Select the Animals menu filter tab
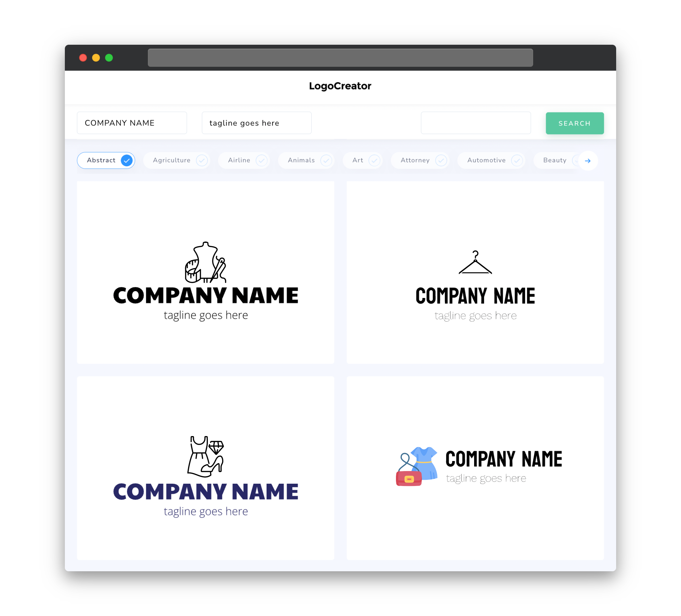This screenshot has height=616, width=681. click(308, 160)
